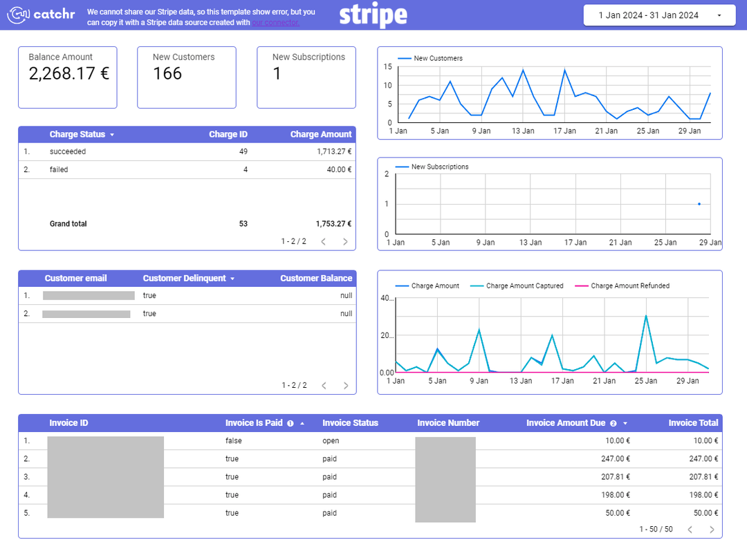Click next page arrow in invoice table pagination

click(x=712, y=529)
